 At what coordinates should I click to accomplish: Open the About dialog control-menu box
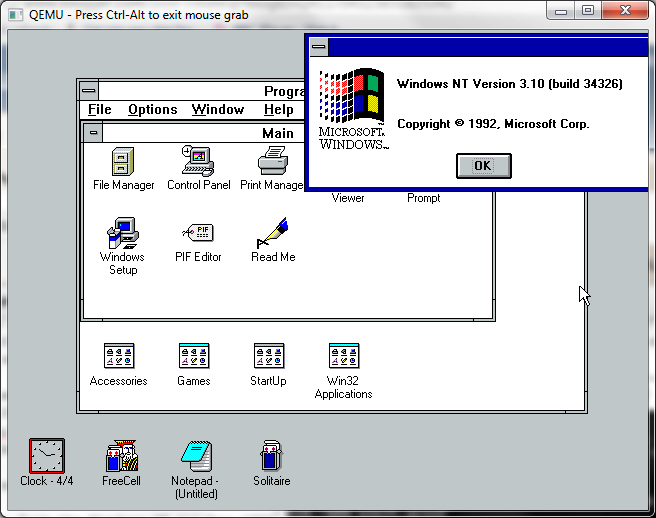[x=319, y=47]
